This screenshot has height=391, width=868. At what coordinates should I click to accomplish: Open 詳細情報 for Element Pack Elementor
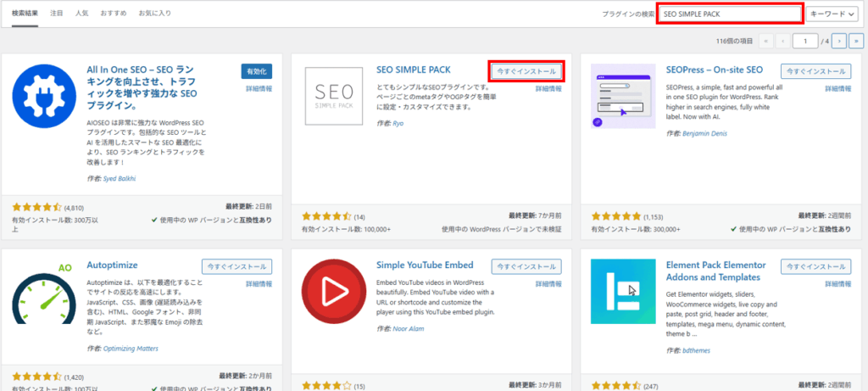(838, 283)
